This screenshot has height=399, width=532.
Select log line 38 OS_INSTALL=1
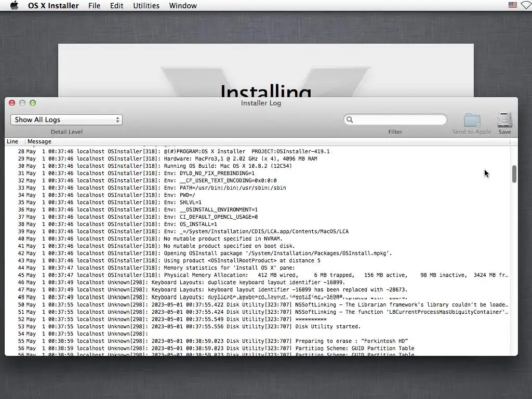point(257,224)
